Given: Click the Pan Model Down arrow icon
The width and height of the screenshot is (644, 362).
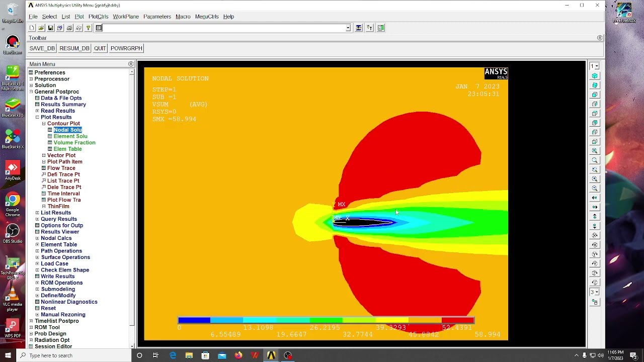Looking at the screenshot, I should click(x=595, y=226).
